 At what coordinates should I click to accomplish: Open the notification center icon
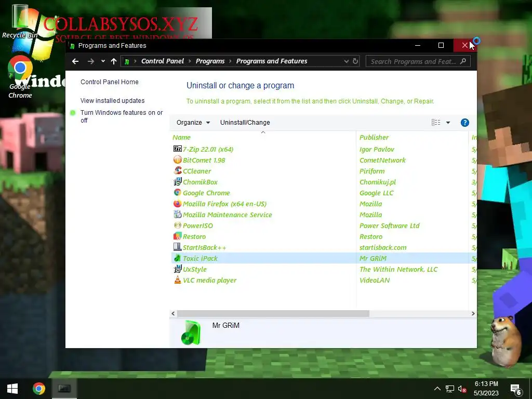point(516,389)
